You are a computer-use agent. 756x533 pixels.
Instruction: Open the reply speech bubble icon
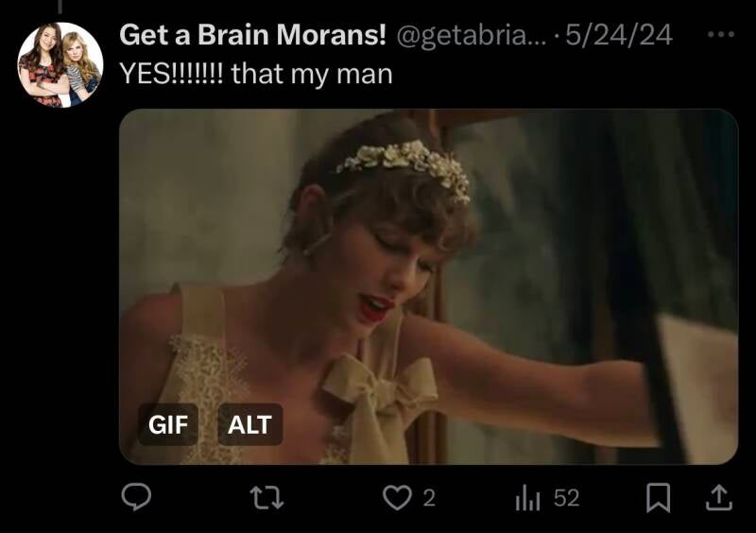(136, 497)
